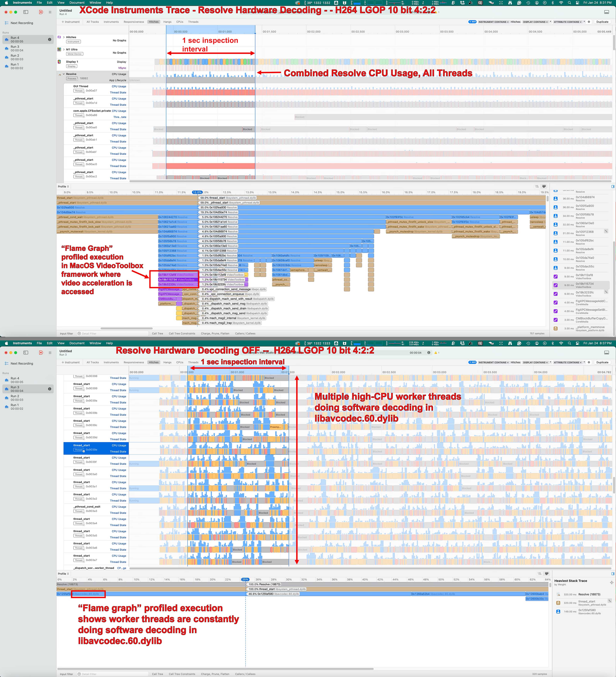Open the Document menu in top menu bar

pos(77,3)
